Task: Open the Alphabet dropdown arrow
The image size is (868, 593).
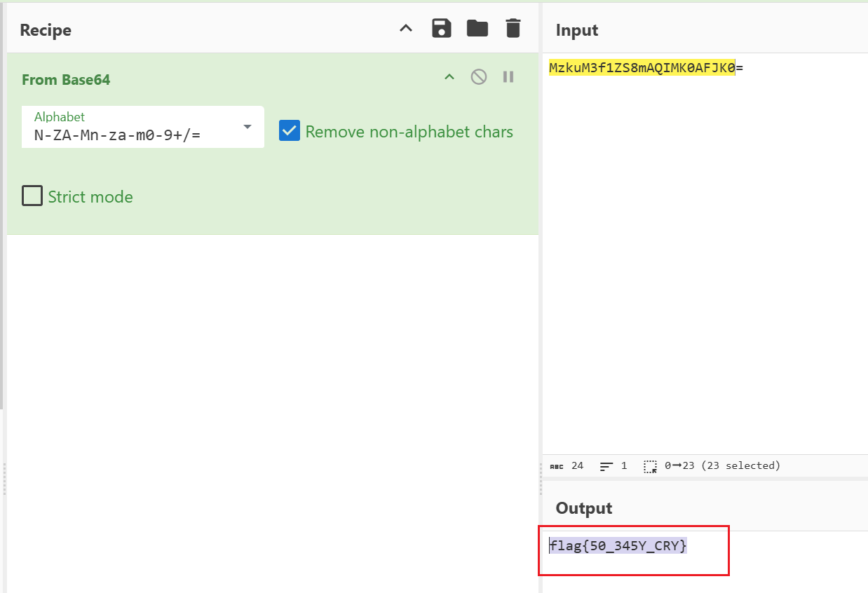Action: pos(247,127)
